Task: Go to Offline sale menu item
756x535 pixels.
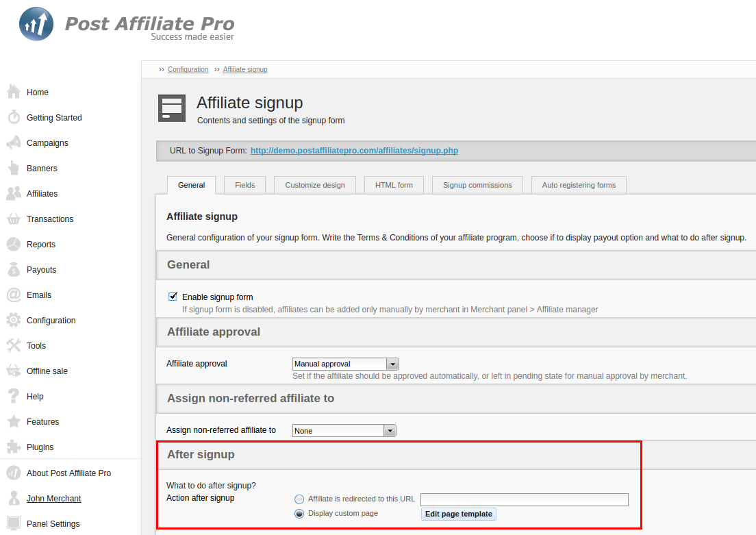Action: [x=47, y=371]
